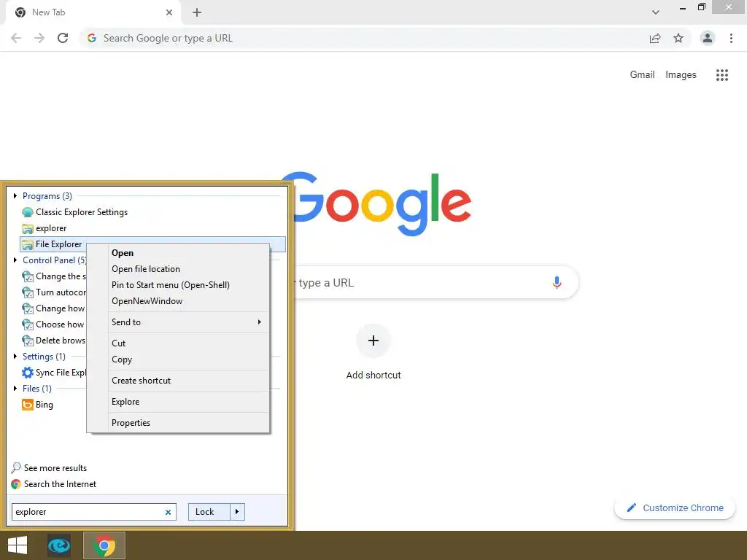Click the Customize Chrome button
This screenshot has height=560, width=747.
[x=675, y=508]
